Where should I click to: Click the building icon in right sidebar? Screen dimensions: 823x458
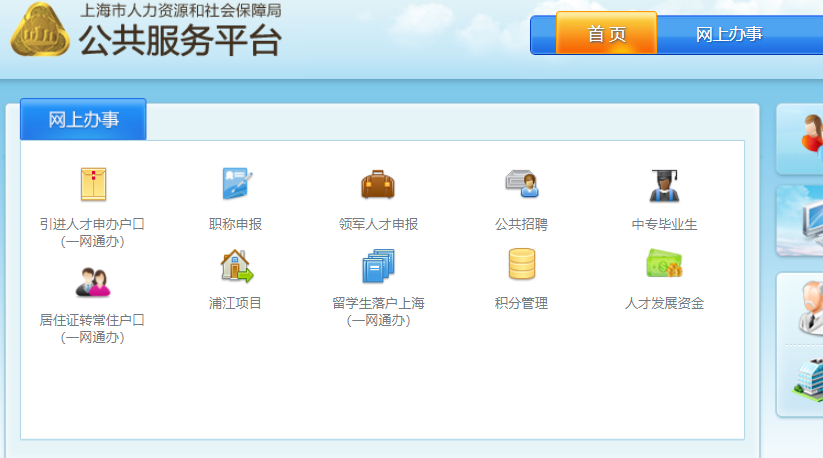pos(809,380)
